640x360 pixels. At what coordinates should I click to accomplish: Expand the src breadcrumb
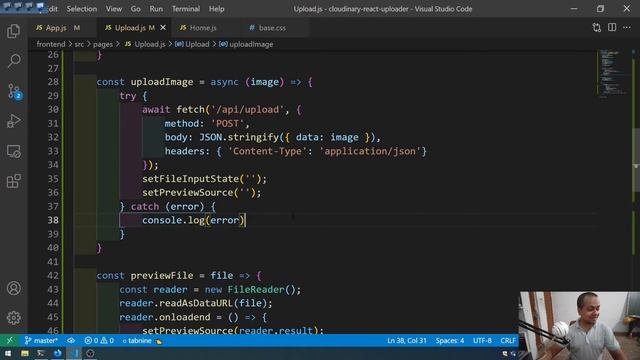[x=79, y=44]
